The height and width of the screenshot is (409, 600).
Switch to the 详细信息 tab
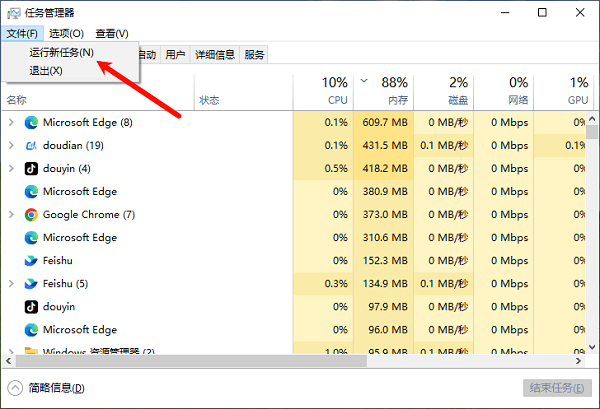click(215, 55)
